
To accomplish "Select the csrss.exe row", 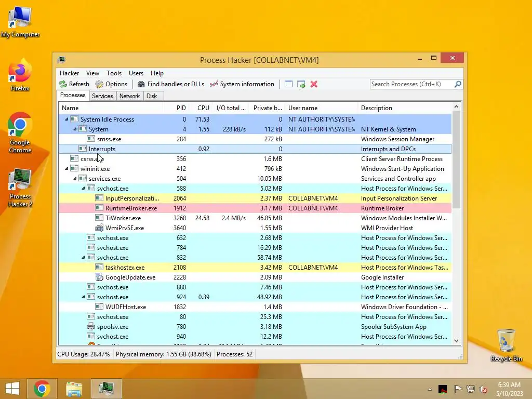I will [x=255, y=158].
